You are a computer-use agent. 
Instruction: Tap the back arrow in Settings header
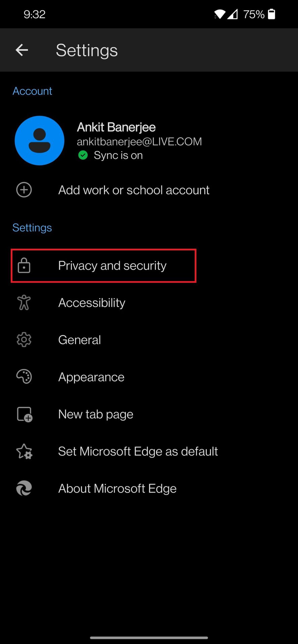pos(22,50)
